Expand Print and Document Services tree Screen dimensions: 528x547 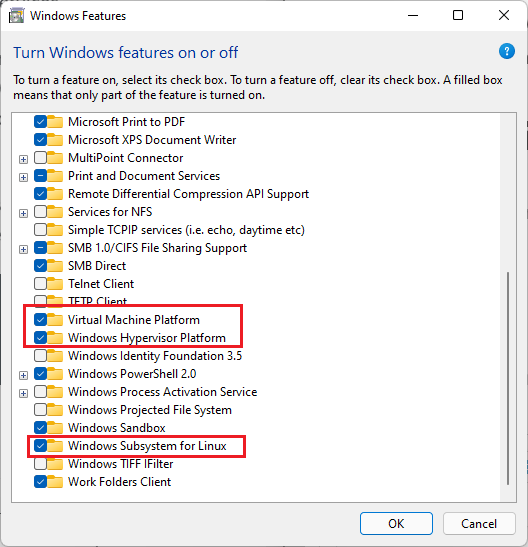23,178
